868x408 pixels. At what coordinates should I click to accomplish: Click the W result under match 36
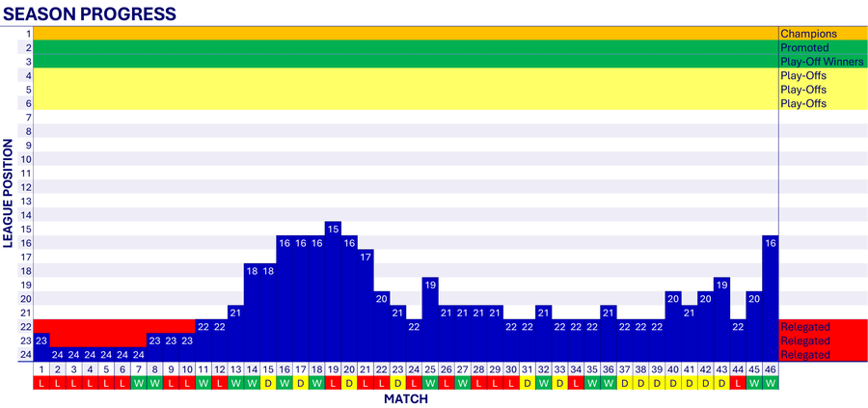pos(609,383)
